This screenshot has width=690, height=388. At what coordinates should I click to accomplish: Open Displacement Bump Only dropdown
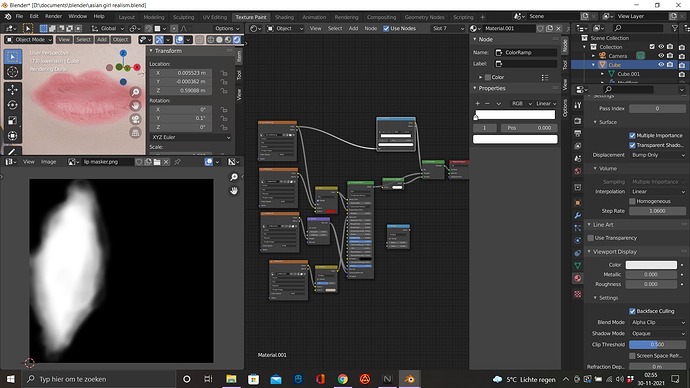[x=657, y=155]
